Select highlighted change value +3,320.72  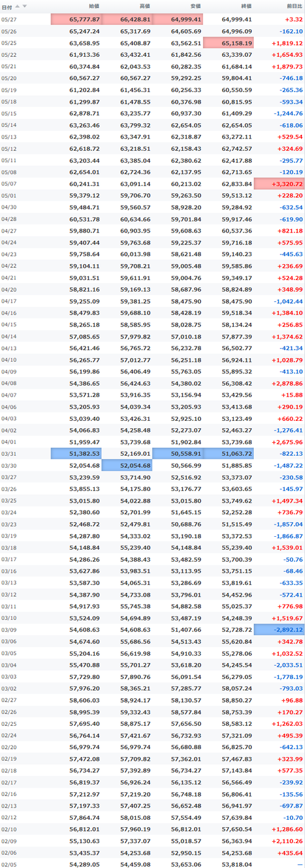[x=279, y=184]
